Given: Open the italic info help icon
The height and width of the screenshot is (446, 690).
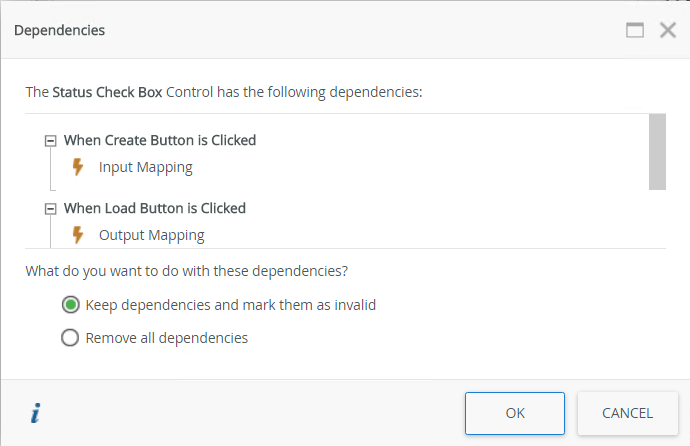Looking at the screenshot, I should 36,413.
